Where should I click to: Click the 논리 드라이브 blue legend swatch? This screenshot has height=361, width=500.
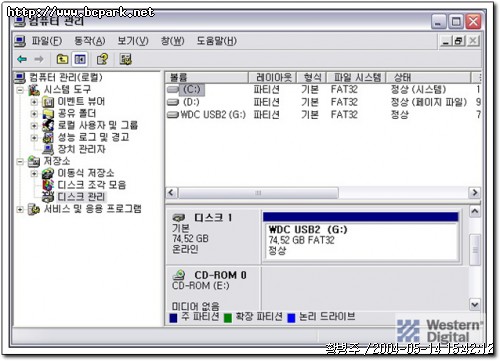click(x=291, y=318)
